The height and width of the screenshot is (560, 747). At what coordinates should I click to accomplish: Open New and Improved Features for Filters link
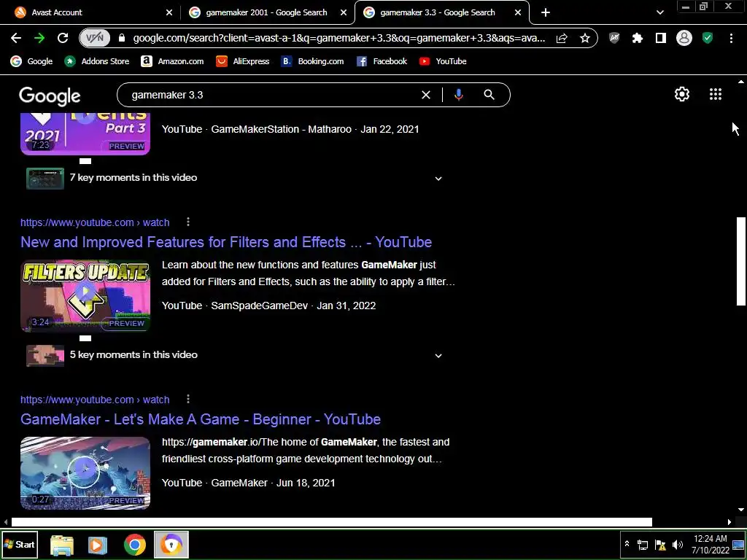point(226,242)
